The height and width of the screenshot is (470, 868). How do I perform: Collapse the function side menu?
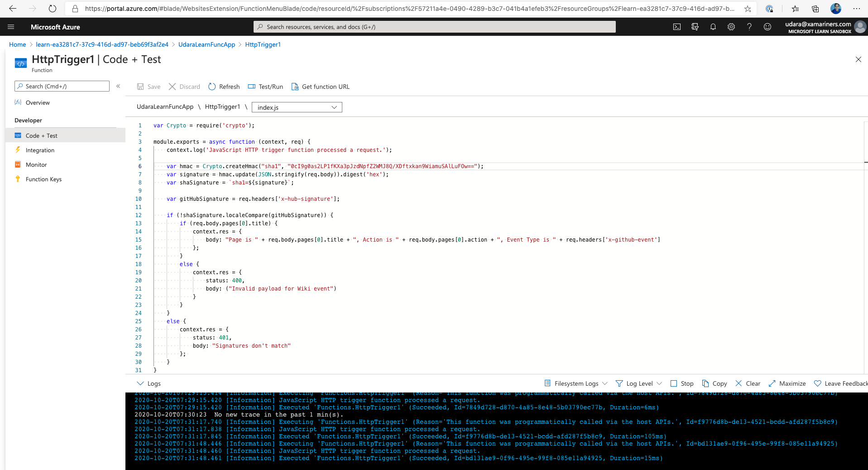coord(118,86)
